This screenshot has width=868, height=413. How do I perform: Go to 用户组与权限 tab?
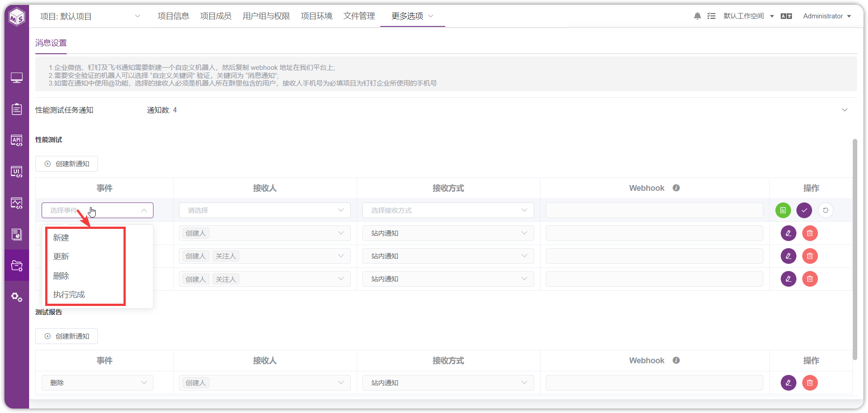coord(266,16)
